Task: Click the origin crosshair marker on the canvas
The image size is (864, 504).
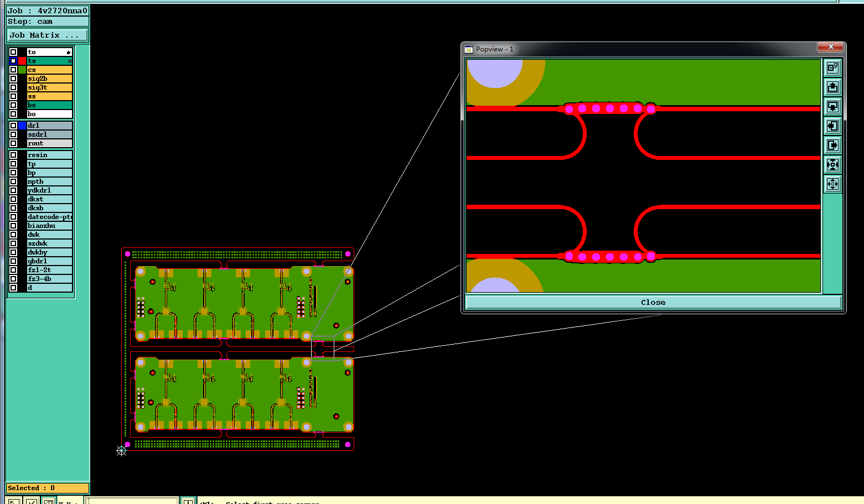Action: pyautogui.click(x=121, y=451)
